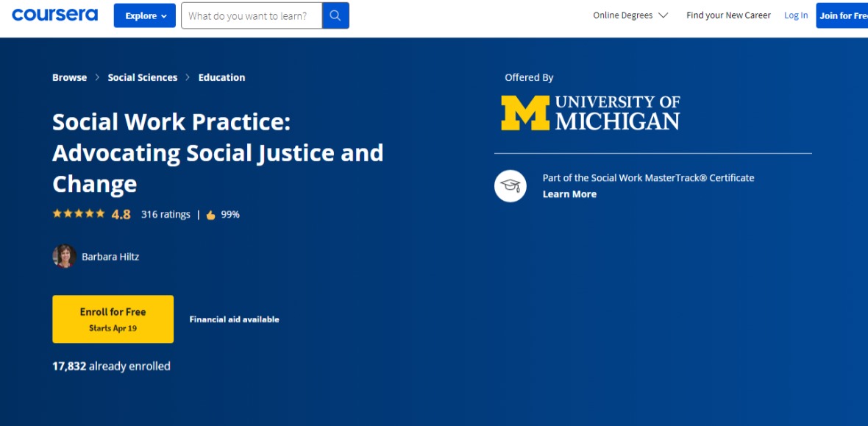Viewport: 868px width, 426px height.
Task: Click the 99% approval text
Action: pyautogui.click(x=230, y=214)
